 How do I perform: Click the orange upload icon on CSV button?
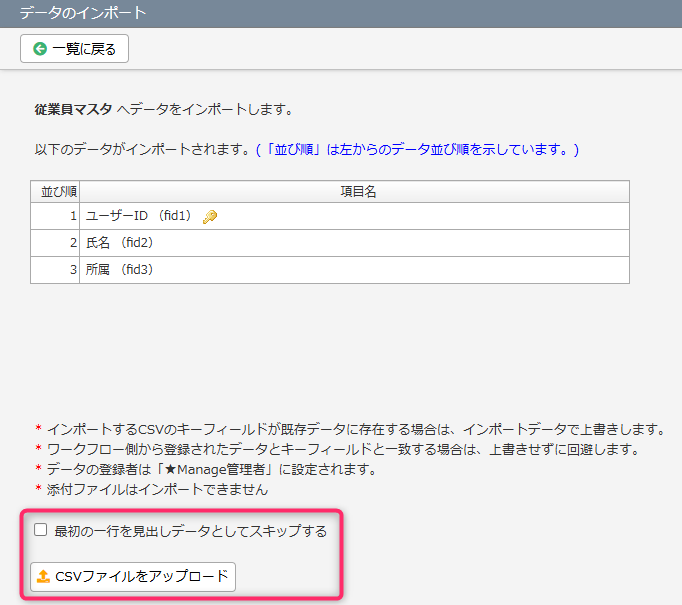point(43,577)
